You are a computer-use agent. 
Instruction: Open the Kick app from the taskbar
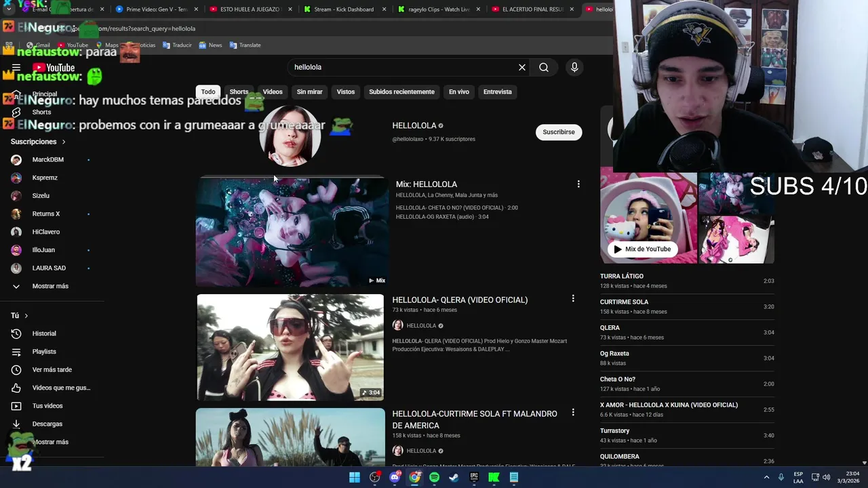[494, 477]
